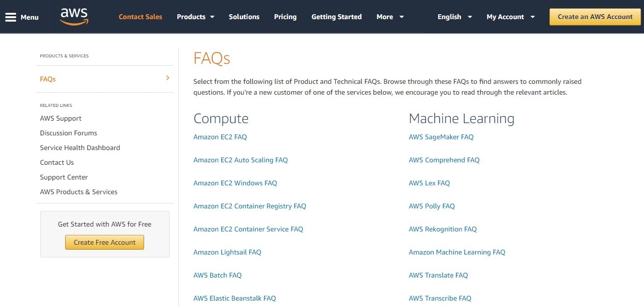Image resolution: width=644 pixels, height=306 pixels.
Task: Open the English language dropdown
Action: [x=455, y=17]
